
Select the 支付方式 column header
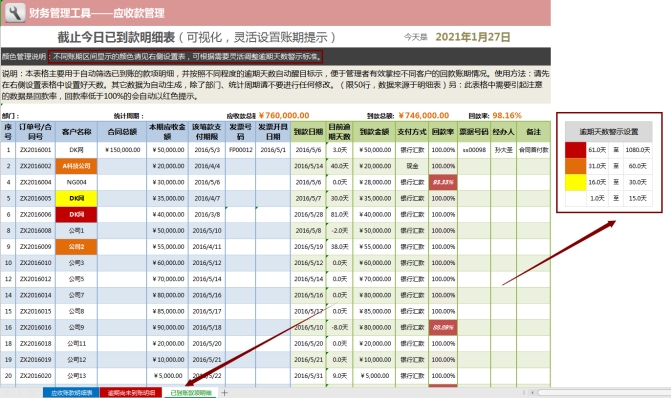tap(412, 132)
